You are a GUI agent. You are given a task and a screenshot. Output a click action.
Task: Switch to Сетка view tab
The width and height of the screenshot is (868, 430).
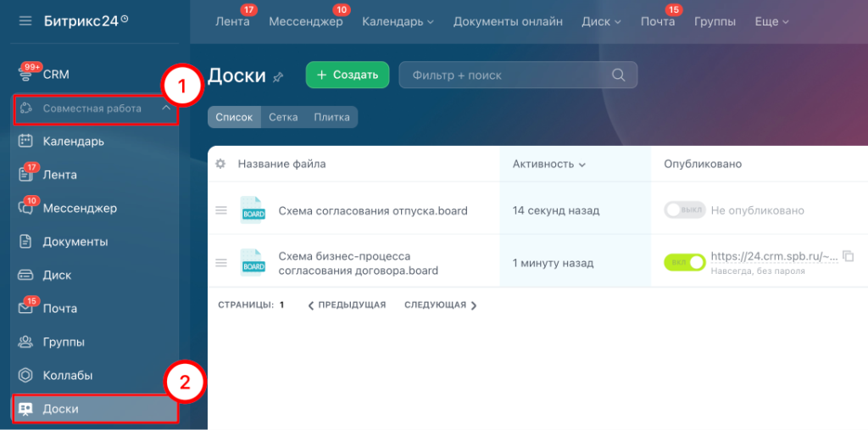coord(283,117)
